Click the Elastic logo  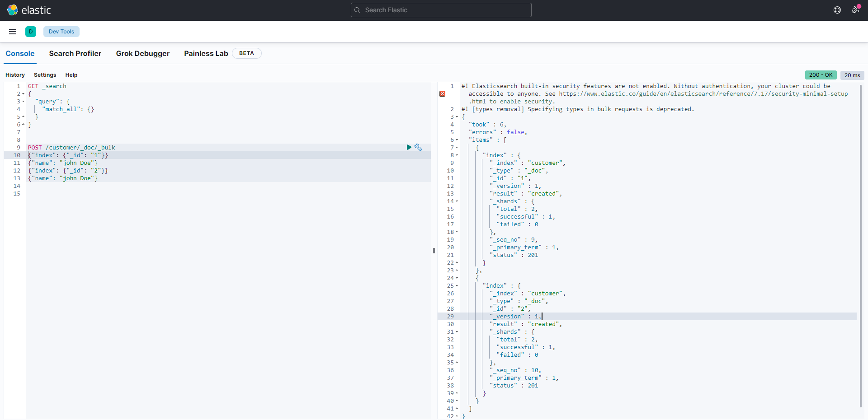(x=29, y=10)
